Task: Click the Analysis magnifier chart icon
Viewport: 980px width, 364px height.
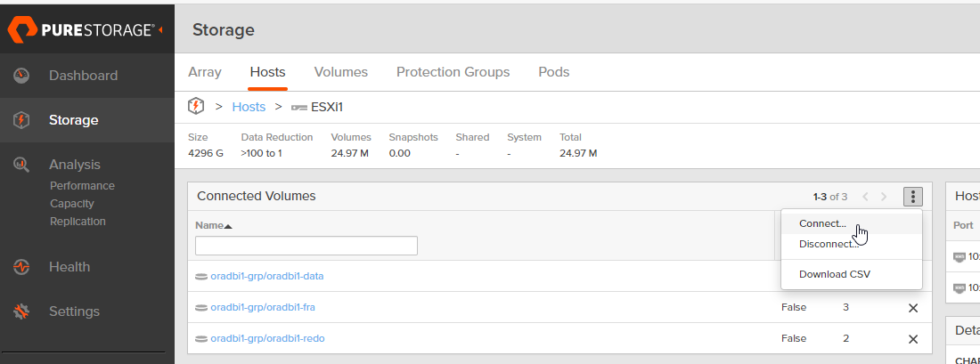Action: point(21,165)
